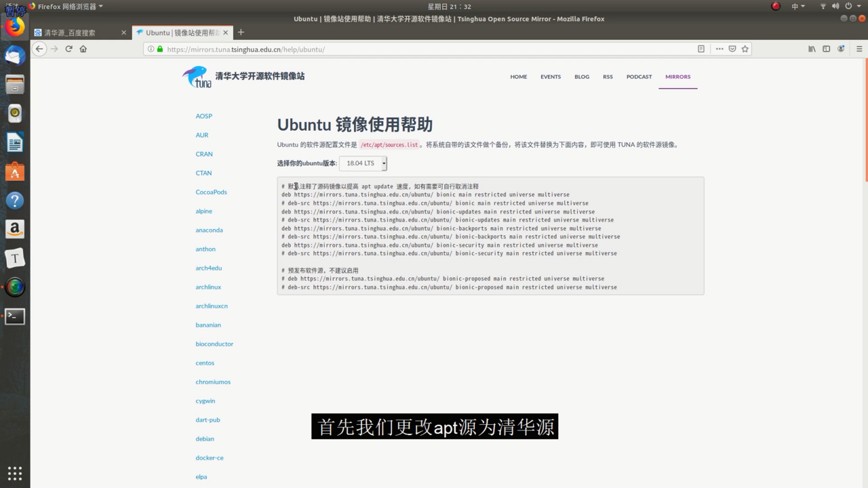Open the power menu in the top bar
868x488 pixels.
848,6
